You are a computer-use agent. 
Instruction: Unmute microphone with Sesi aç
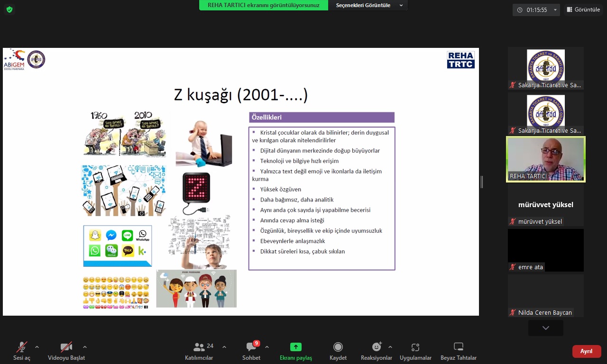[x=22, y=351]
